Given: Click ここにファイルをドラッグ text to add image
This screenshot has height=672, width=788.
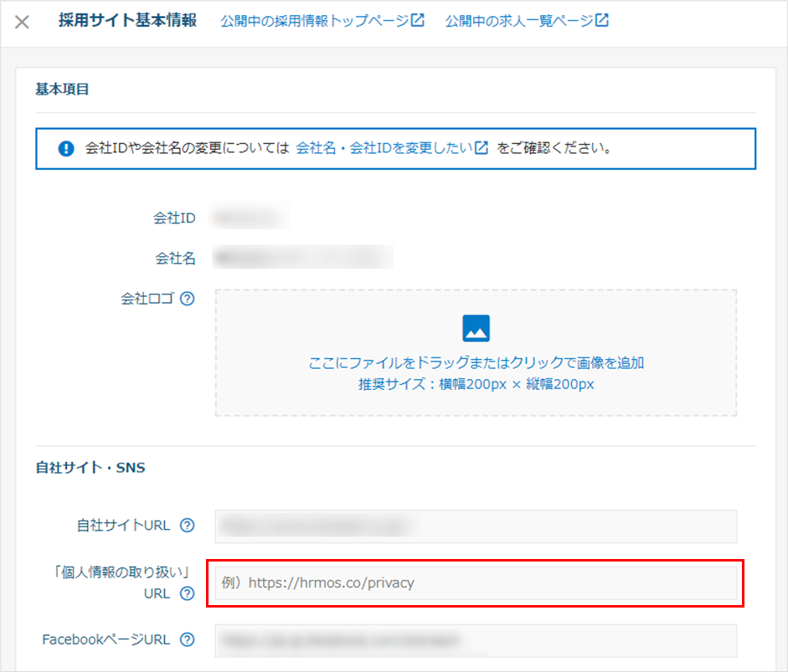Looking at the screenshot, I should (476, 362).
